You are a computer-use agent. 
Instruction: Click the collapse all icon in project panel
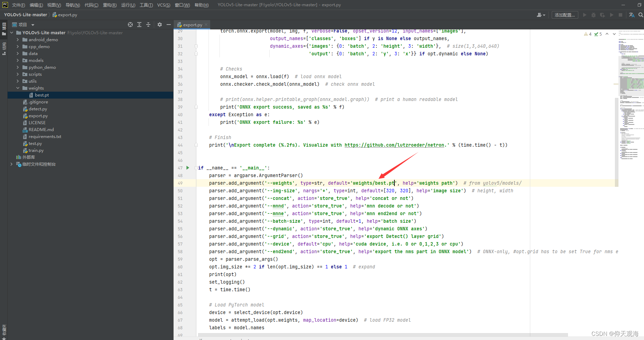click(x=148, y=25)
